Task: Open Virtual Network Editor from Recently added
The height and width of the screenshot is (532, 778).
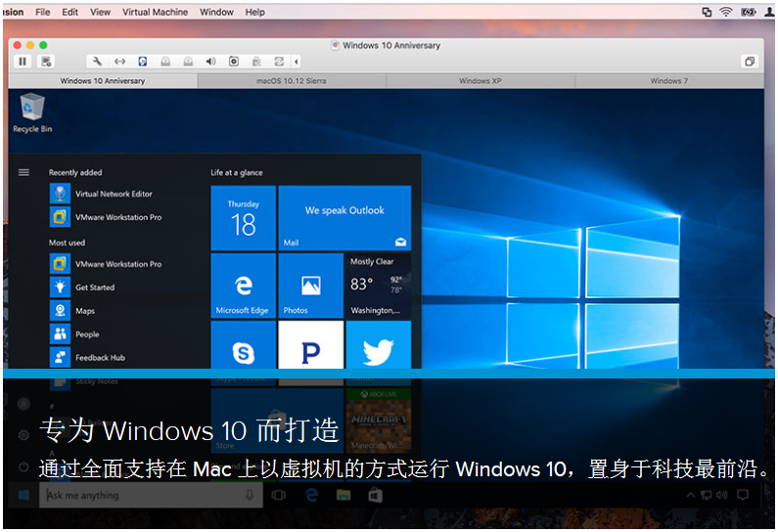Action: pyautogui.click(x=101, y=194)
